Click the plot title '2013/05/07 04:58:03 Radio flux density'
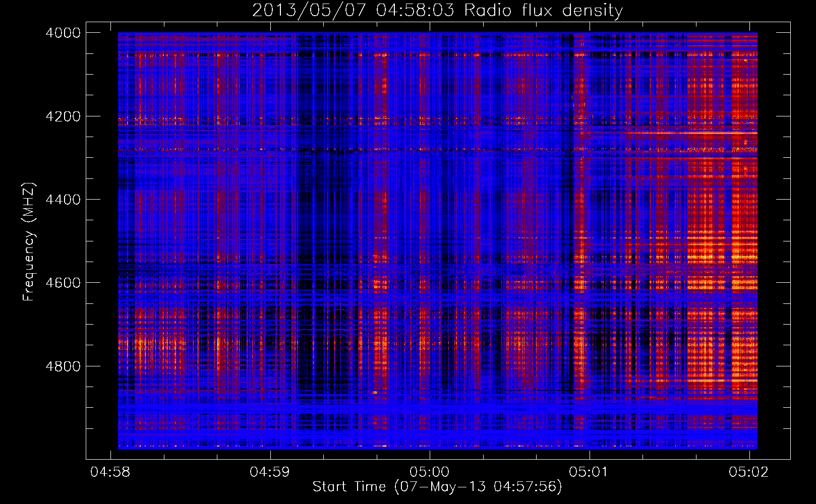Screen dimensions: 816x504 point(437,11)
